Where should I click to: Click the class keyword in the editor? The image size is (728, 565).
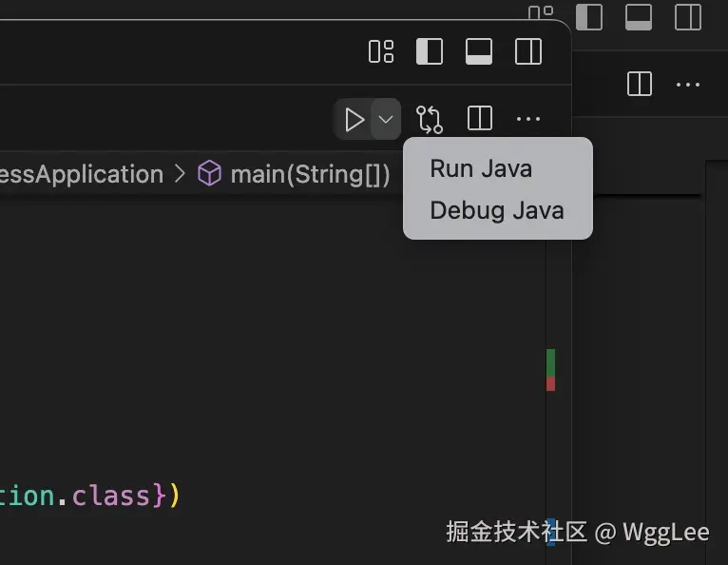[x=110, y=496]
